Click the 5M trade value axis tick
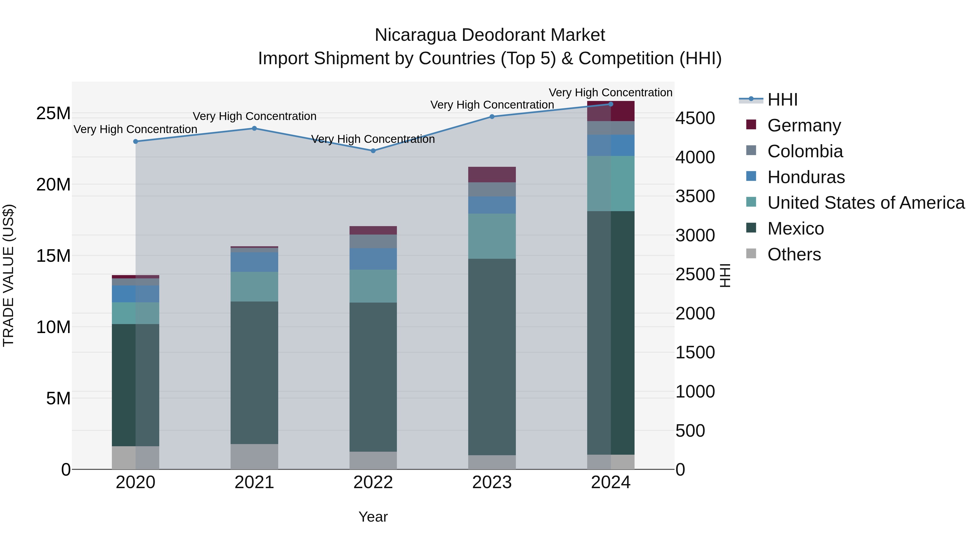This screenshot has width=980, height=551. click(x=58, y=399)
